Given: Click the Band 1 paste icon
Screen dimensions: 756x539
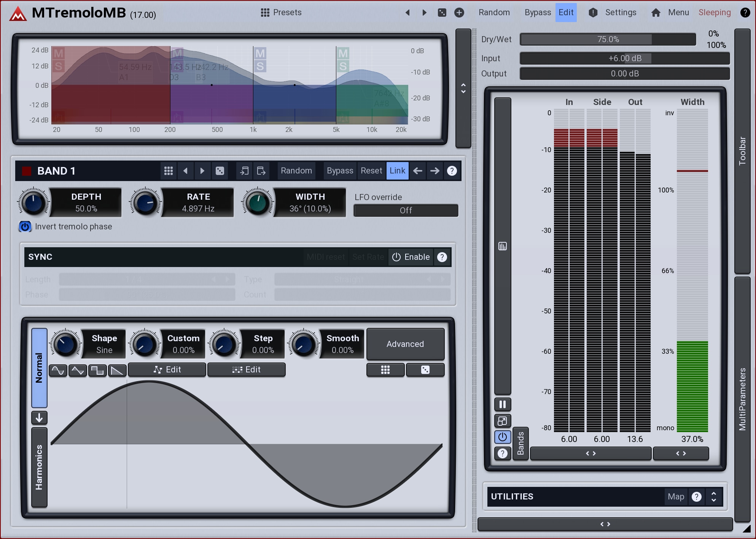Looking at the screenshot, I should [261, 171].
